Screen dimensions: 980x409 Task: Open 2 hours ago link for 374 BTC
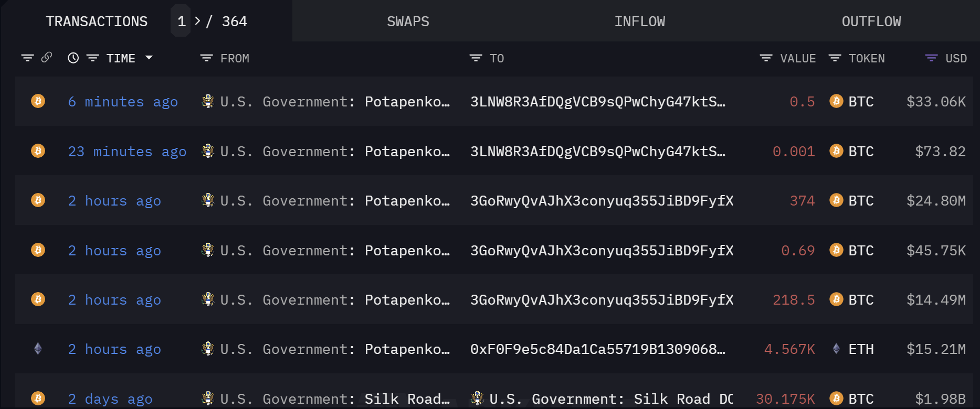(x=114, y=200)
